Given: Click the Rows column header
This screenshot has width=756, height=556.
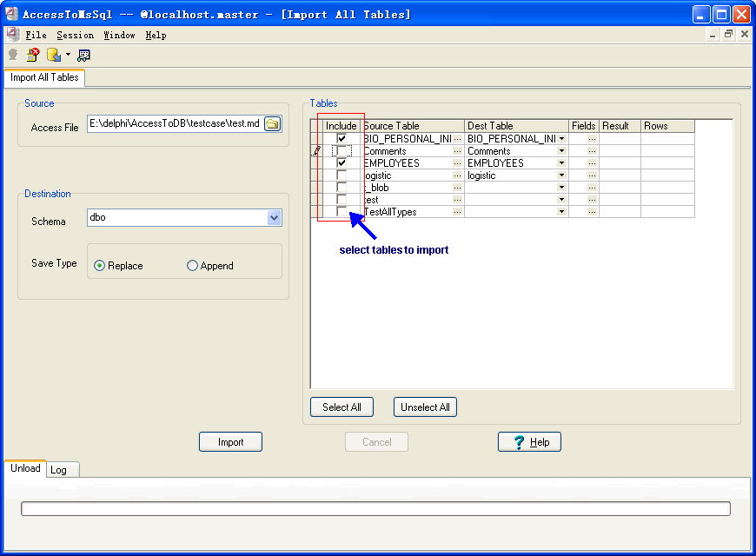Looking at the screenshot, I should coord(667,126).
